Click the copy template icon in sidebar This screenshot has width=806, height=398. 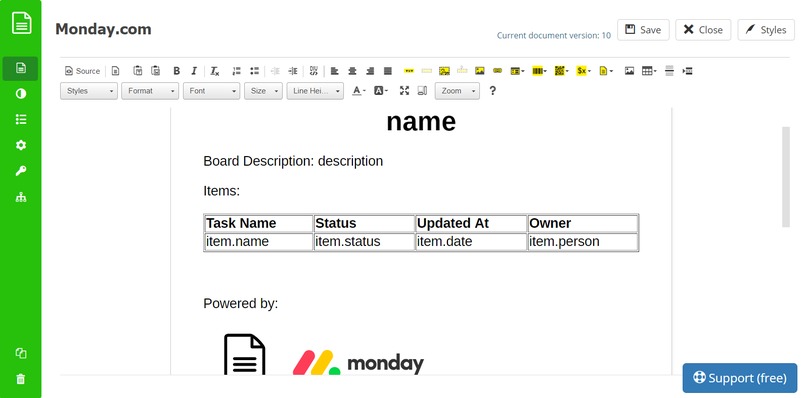(x=21, y=353)
